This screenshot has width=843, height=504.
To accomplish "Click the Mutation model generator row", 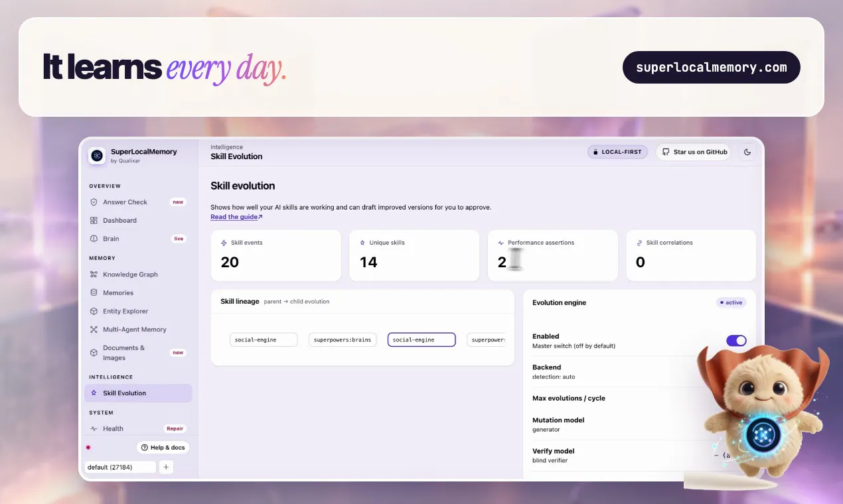I will point(639,424).
